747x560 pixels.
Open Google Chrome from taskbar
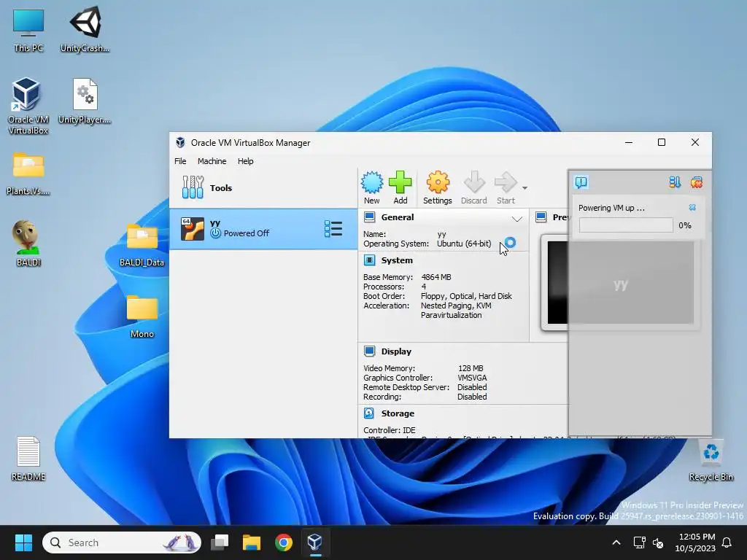point(284,542)
